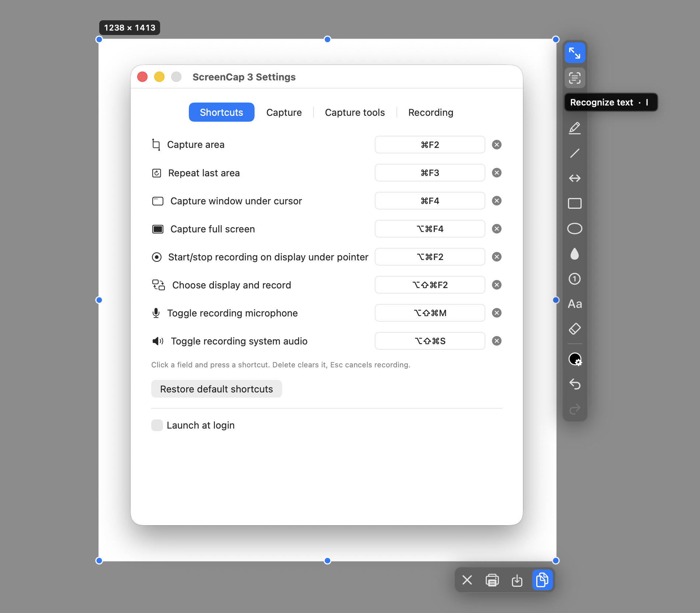
Task: Select the numbered step counter tool
Action: (x=575, y=279)
